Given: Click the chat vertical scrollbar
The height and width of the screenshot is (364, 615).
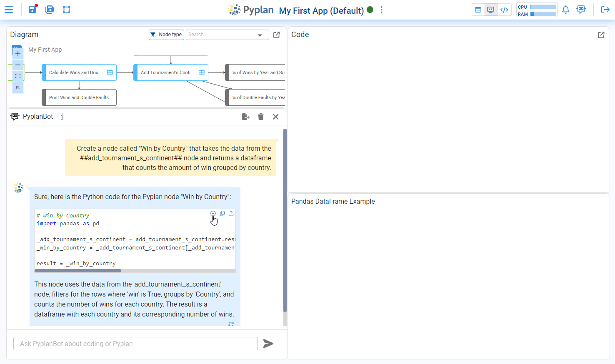Looking at the screenshot, I should coord(285,220).
